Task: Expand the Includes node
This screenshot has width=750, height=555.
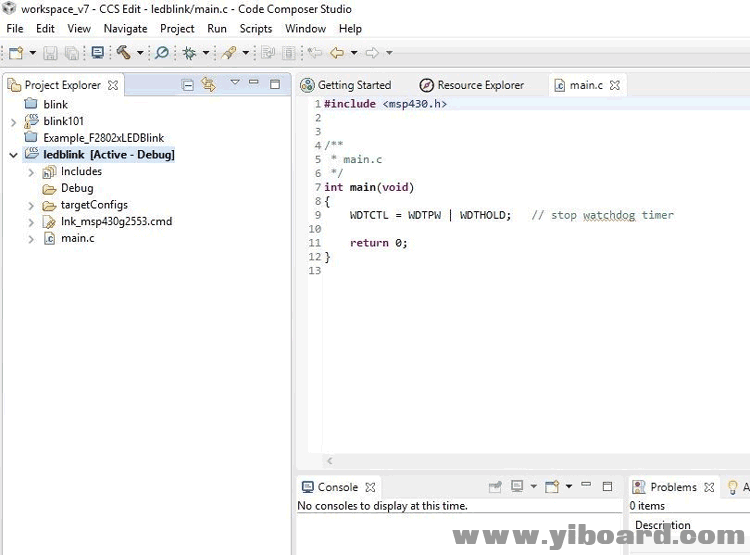Action: click(31, 172)
